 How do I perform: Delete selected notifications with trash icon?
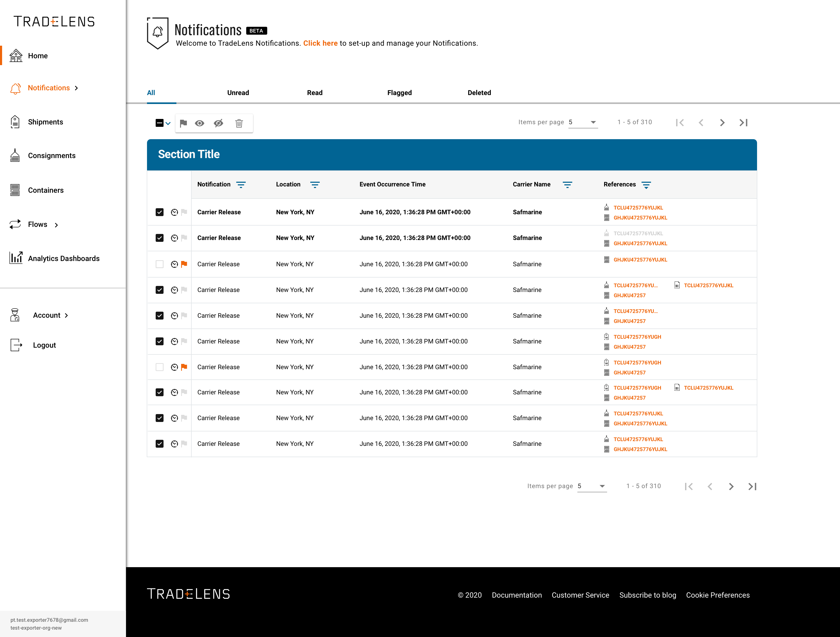click(x=239, y=123)
